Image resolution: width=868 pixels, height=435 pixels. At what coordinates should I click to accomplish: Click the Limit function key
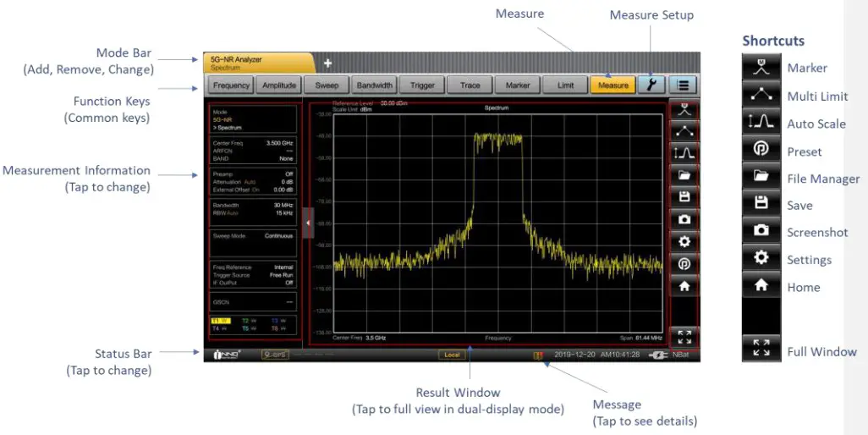tap(565, 85)
